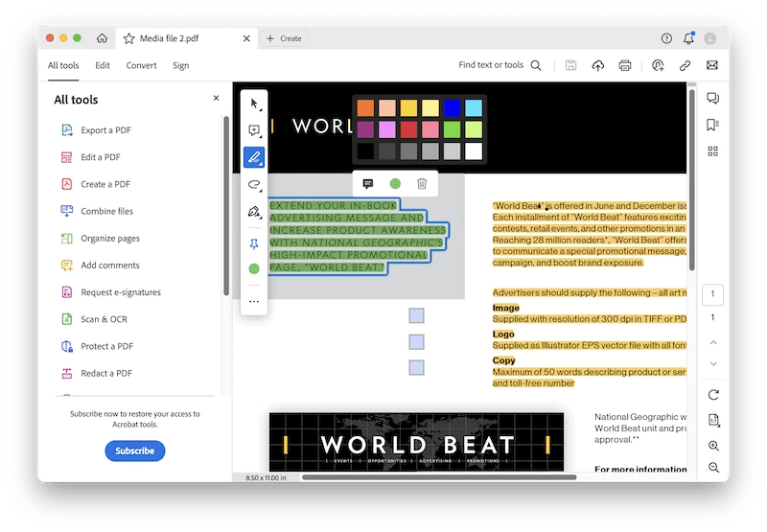Close the All tools panel
Screen dimensions: 767x532
(x=217, y=99)
